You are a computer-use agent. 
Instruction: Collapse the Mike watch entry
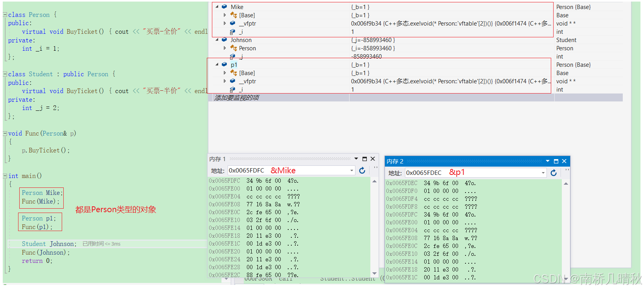click(x=217, y=7)
